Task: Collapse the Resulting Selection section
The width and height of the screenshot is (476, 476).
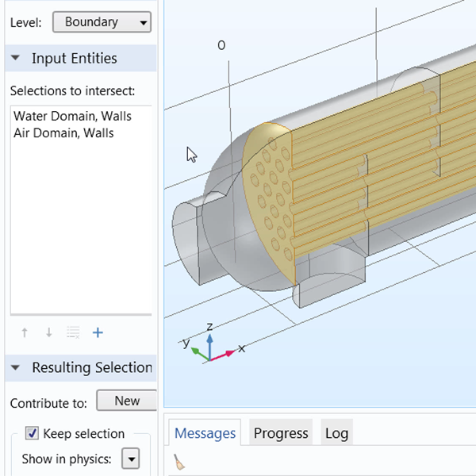Action: (x=16, y=368)
